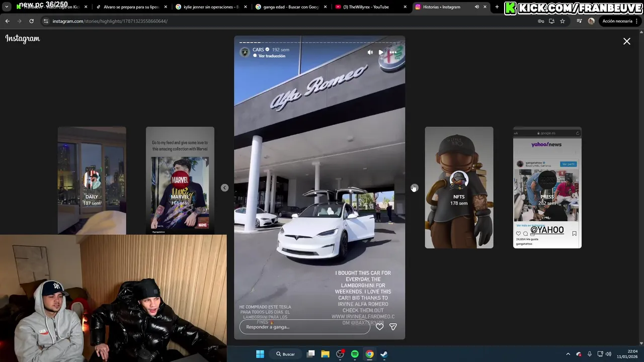
Task: Bookmark page with star icon
Action: tap(562, 21)
